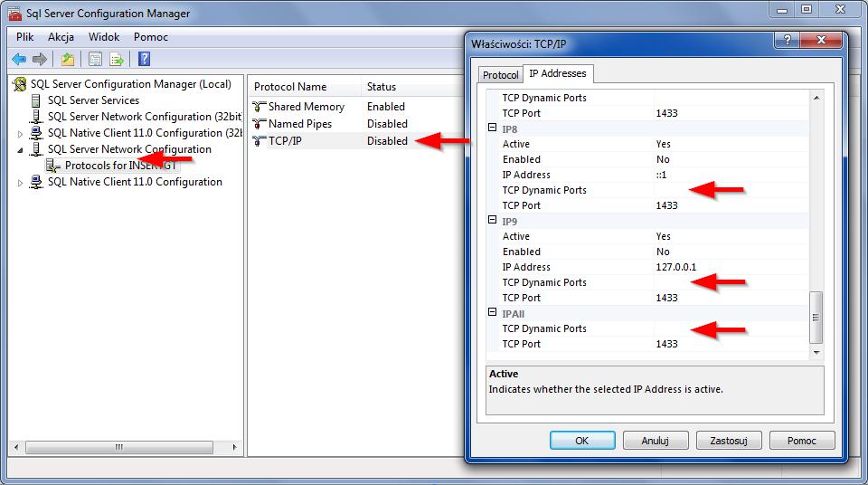The height and width of the screenshot is (485, 868).
Task: Click the TCP/IP protocol icon
Action: [259, 141]
